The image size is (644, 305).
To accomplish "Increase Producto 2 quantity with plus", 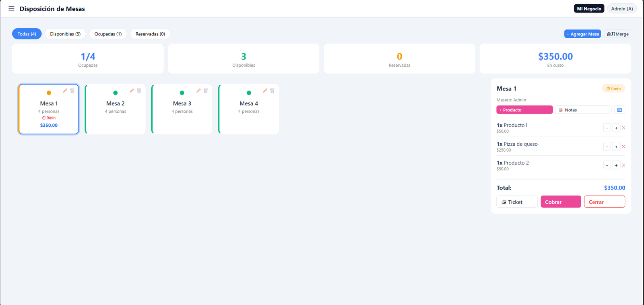I will [616, 165].
